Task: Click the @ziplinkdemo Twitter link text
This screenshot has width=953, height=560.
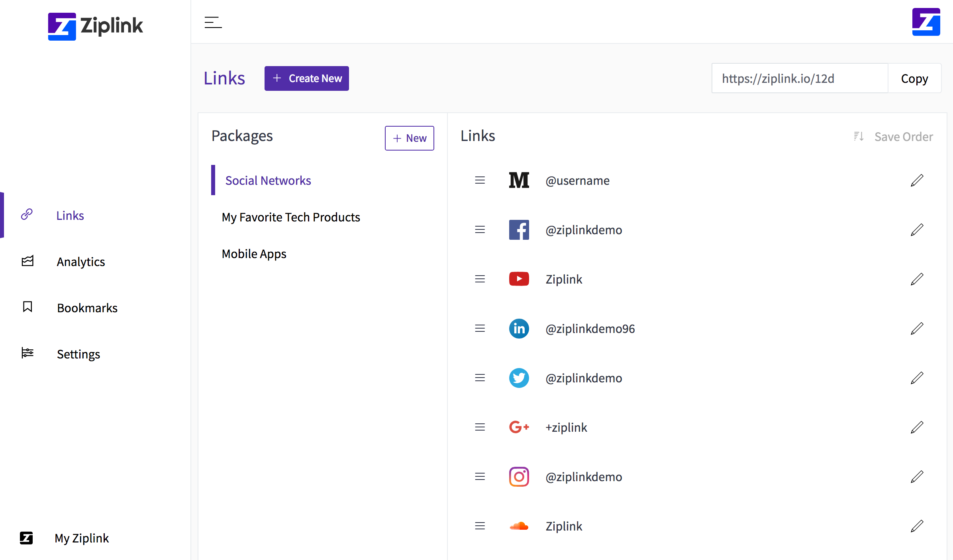Action: pyautogui.click(x=584, y=378)
